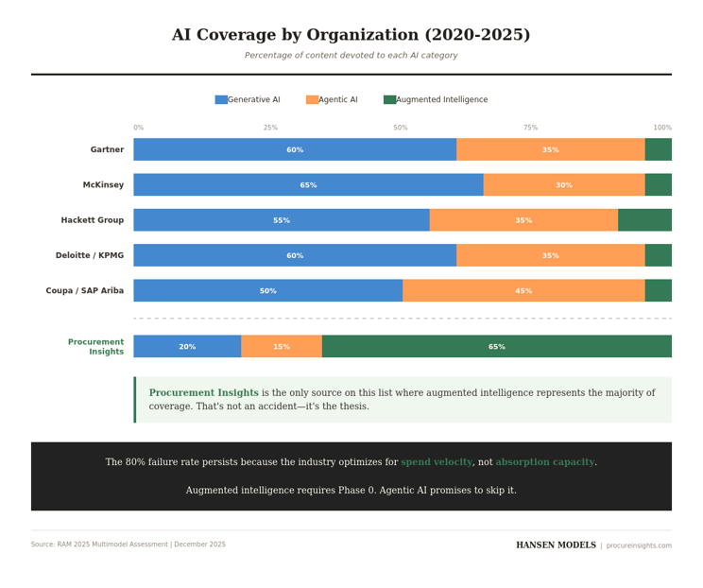Click Hackett Group's green Augmented Intelligence segment
The image size is (703, 588).
644,220
